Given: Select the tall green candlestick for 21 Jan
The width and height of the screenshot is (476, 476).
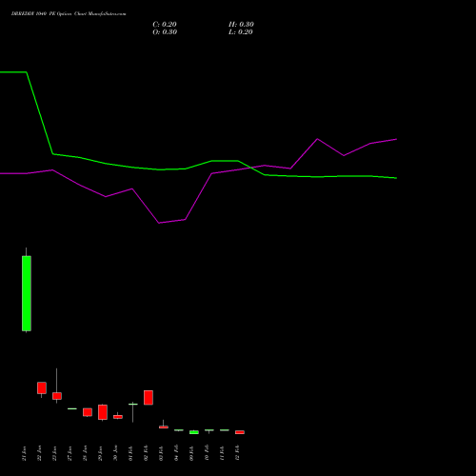Looking at the screenshot, I should (27, 293).
